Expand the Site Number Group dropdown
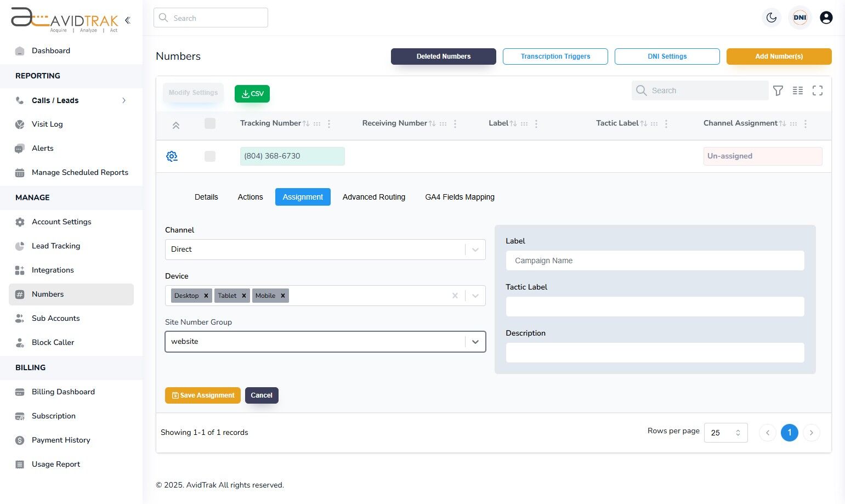Screen dimensions: 845x504 tap(475, 341)
